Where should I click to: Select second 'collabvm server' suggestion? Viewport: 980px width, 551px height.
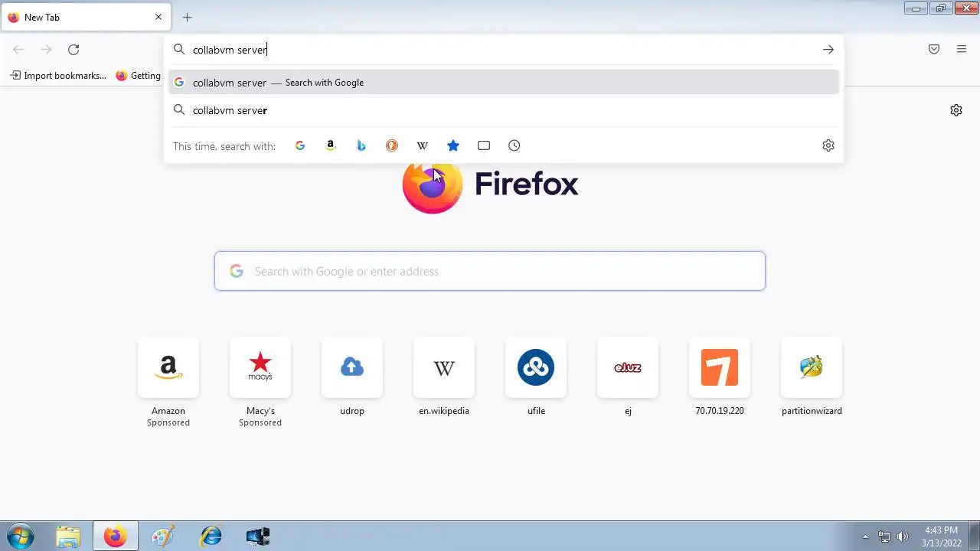pyautogui.click(x=504, y=110)
